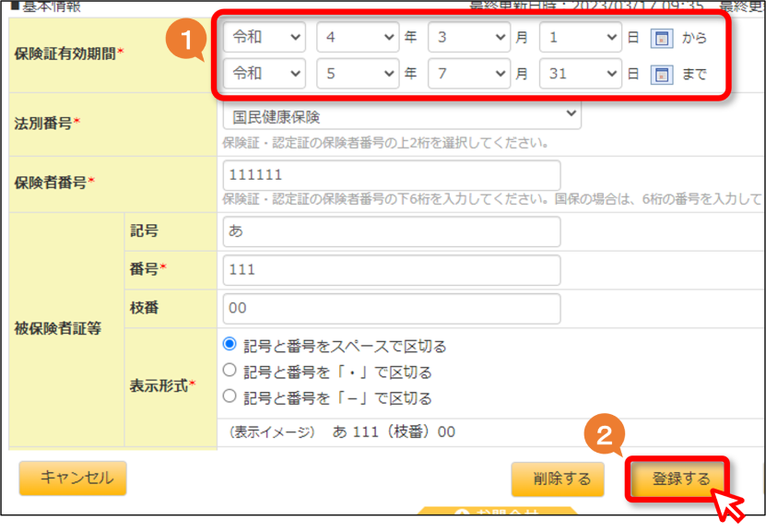Viewport: 766px width, 532px height.
Task: Open end day dropdown showing 31
Action: 581,74
